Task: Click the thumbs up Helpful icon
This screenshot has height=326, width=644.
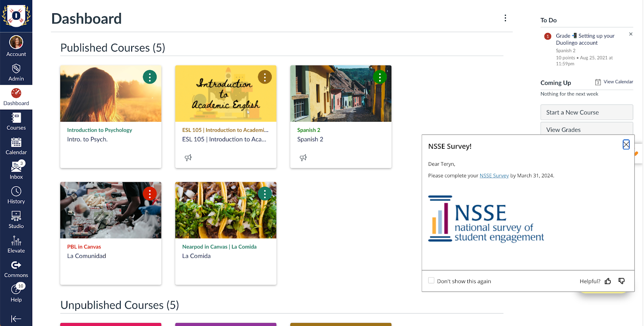Action: 608,281
